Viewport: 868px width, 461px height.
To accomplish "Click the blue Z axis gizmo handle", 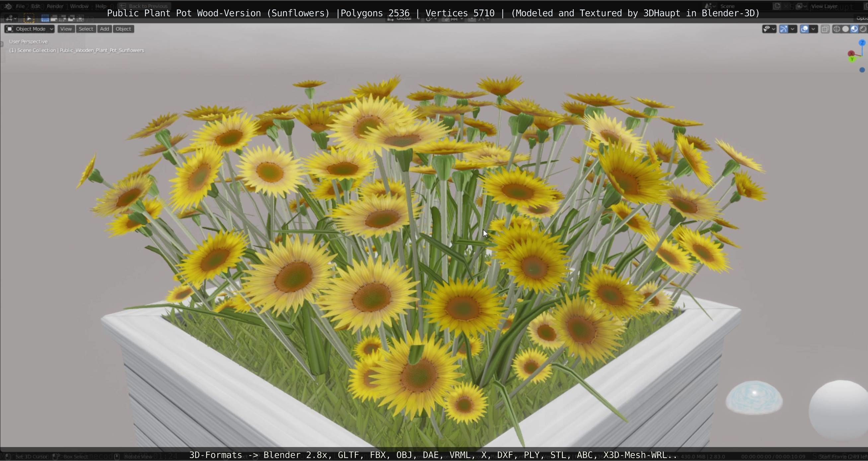I will (862, 43).
